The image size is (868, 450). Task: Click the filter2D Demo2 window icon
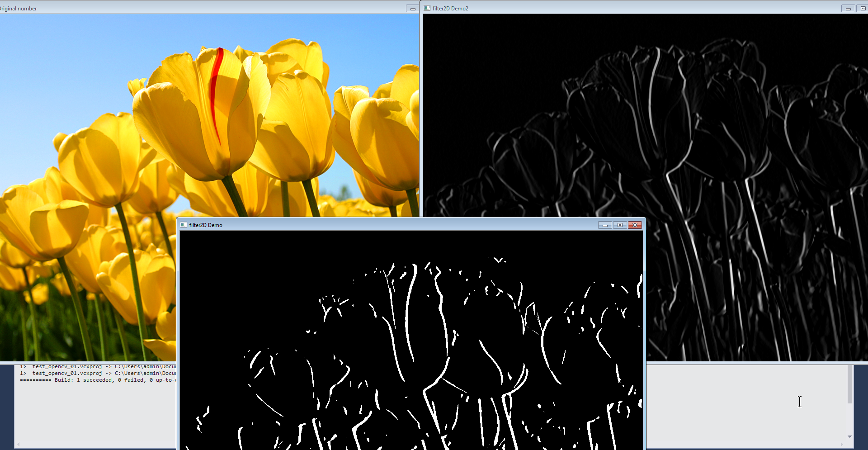427,8
